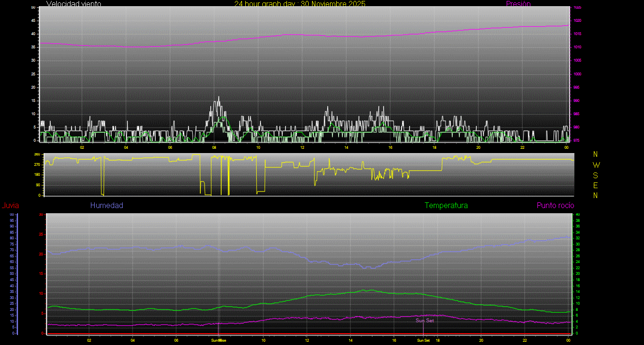This screenshot has height=345, width=644.
Task: Click the "W" compass direction letter
Action: (596, 165)
